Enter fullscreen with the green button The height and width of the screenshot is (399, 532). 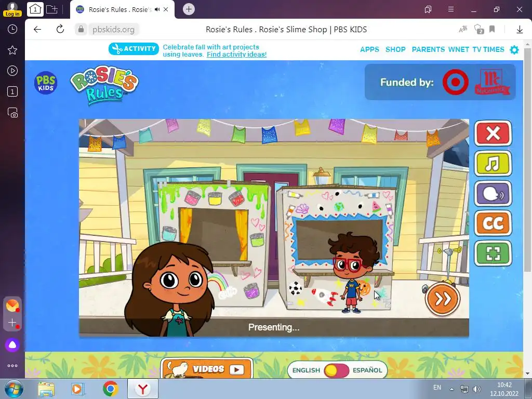coord(493,253)
